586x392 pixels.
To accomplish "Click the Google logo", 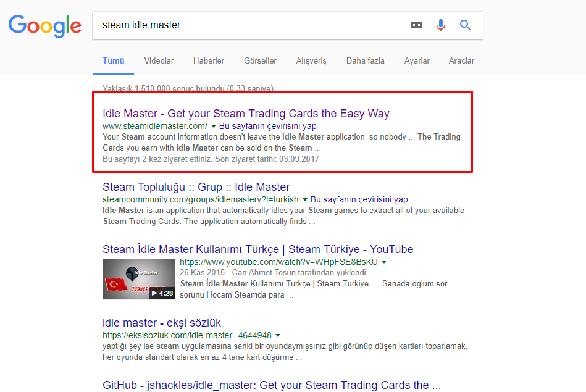I will [x=45, y=26].
